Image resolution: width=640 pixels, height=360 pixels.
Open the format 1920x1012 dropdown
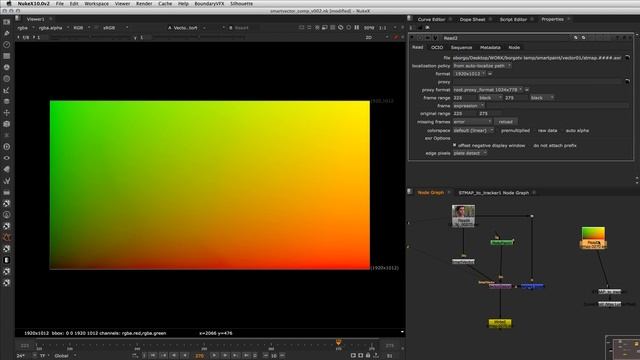click(469, 74)
